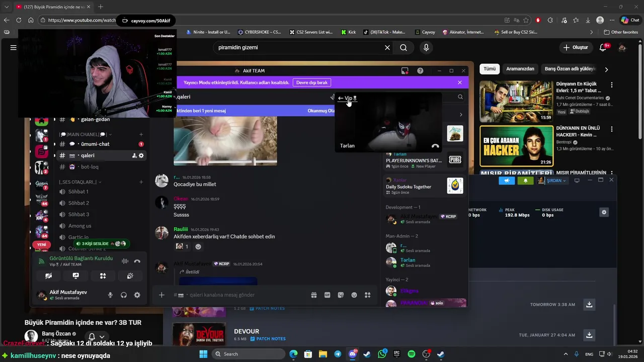Open YouTube hamburger guide menu

[x=14, y=48]
